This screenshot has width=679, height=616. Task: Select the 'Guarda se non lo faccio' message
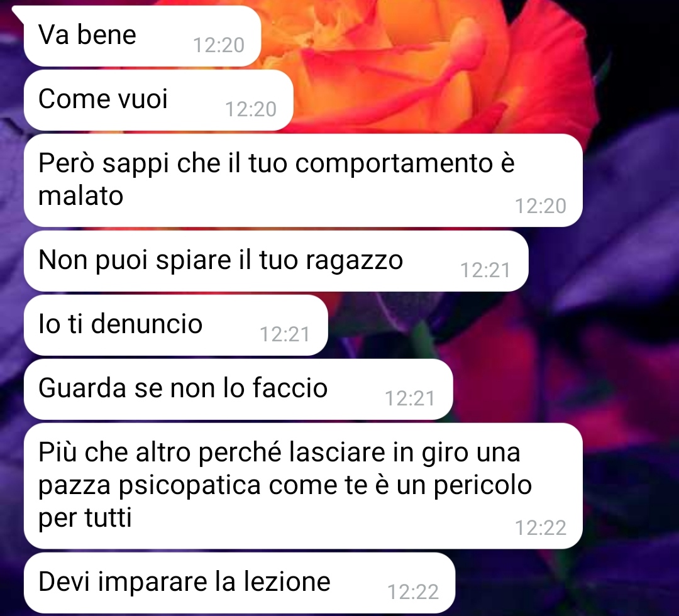click(238, 389)
